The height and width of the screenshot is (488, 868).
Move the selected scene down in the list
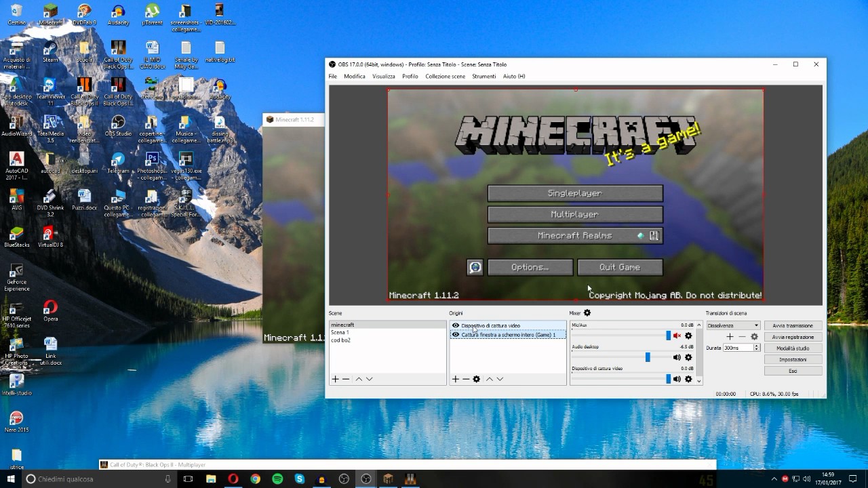369,379
